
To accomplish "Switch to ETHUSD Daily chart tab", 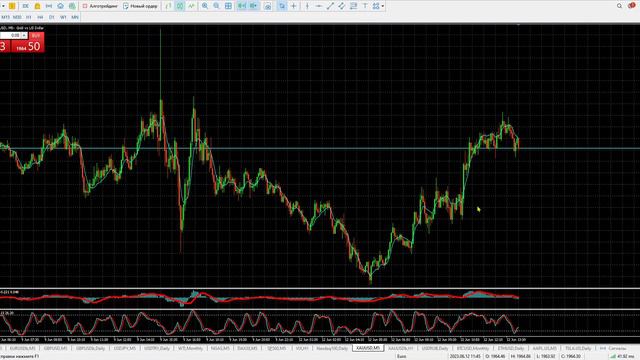I will click(511, 348).
